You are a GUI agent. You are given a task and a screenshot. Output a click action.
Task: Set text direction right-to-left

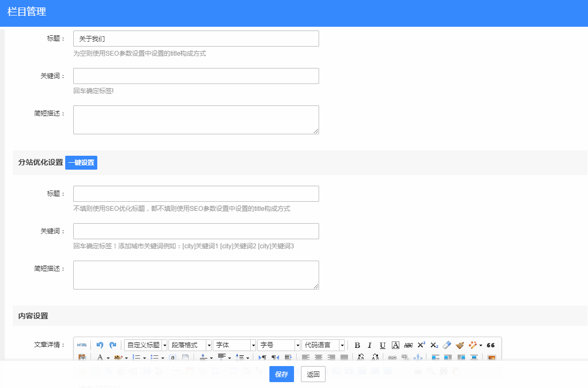click(x=275, y=357)
